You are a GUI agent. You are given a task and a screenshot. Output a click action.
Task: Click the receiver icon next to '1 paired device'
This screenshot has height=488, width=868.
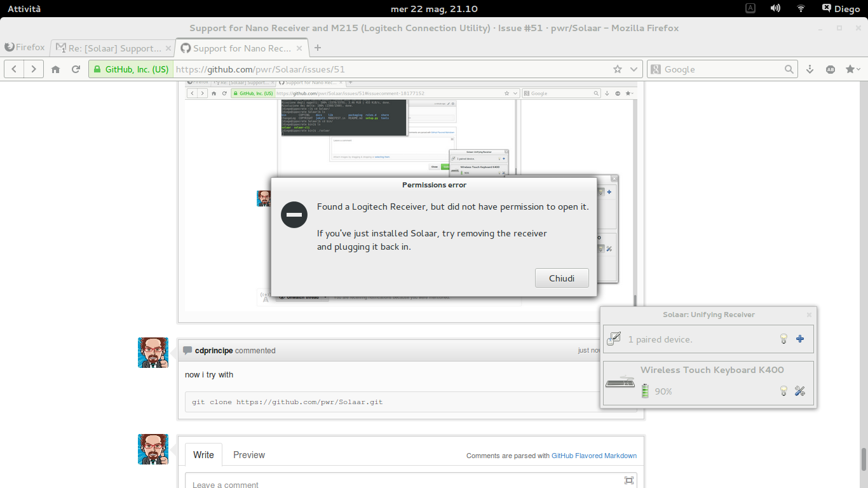click(614, 339)
